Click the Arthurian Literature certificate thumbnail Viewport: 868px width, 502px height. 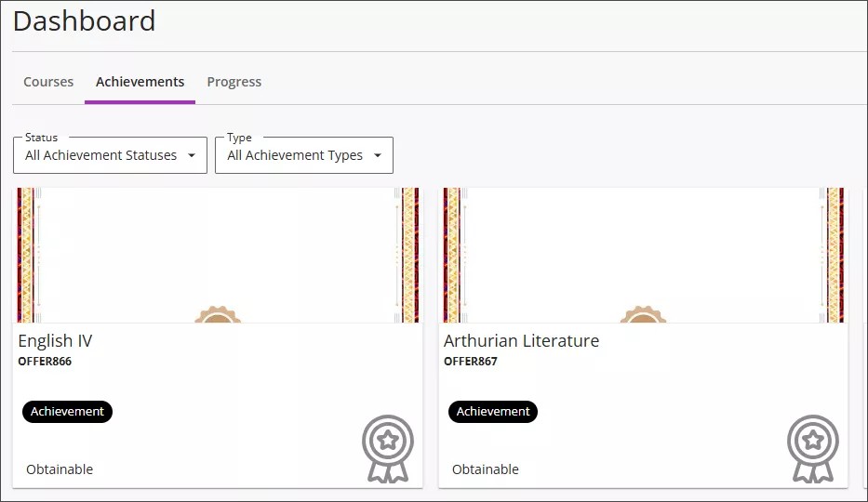(643, 255)
